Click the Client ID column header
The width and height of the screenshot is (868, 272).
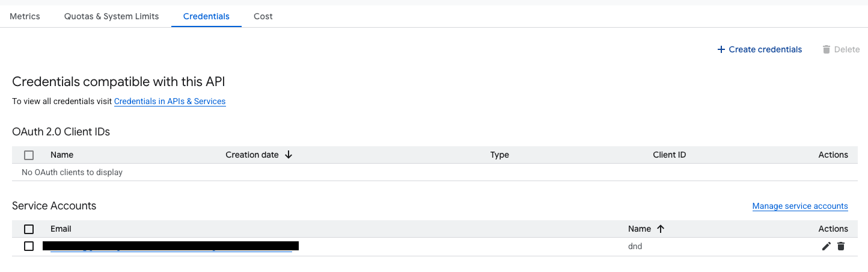669,155
